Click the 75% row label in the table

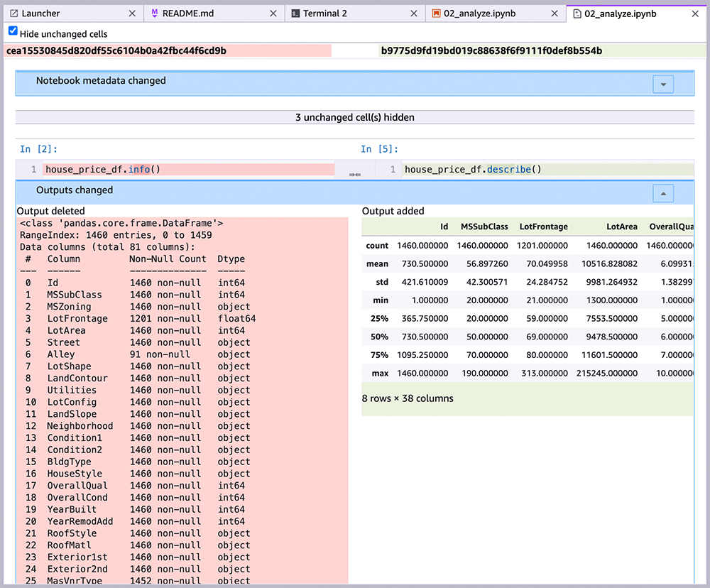point(379,355)
